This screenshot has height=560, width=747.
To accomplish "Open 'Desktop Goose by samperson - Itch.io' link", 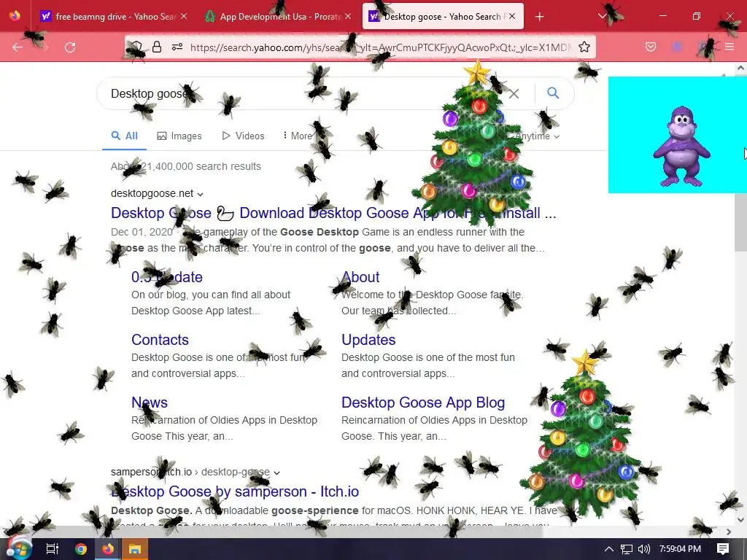I will click(235, 491).
